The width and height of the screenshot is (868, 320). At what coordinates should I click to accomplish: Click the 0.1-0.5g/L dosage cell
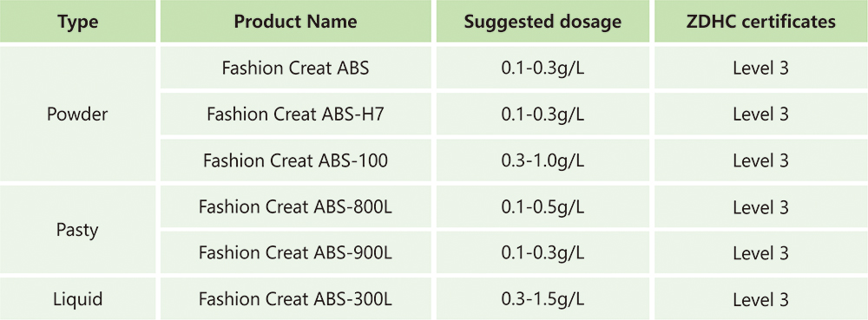tap(542, 206)
